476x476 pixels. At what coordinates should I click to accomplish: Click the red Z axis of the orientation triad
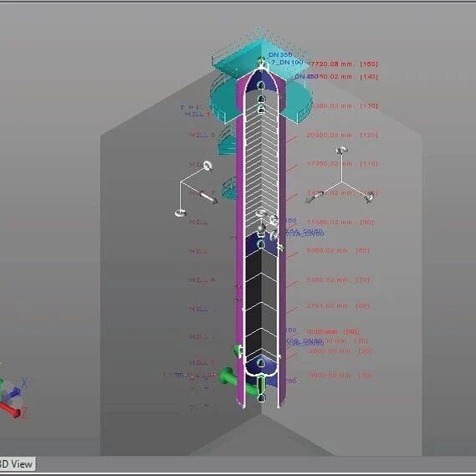coord(12,410)
